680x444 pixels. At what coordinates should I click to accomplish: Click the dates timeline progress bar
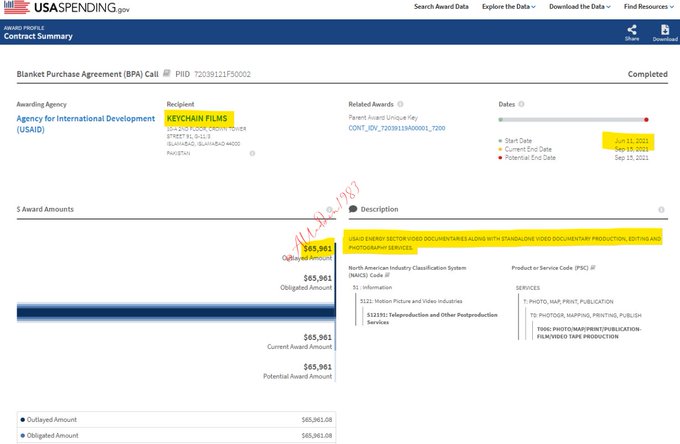pyautogui.click(x=573, y=119)
